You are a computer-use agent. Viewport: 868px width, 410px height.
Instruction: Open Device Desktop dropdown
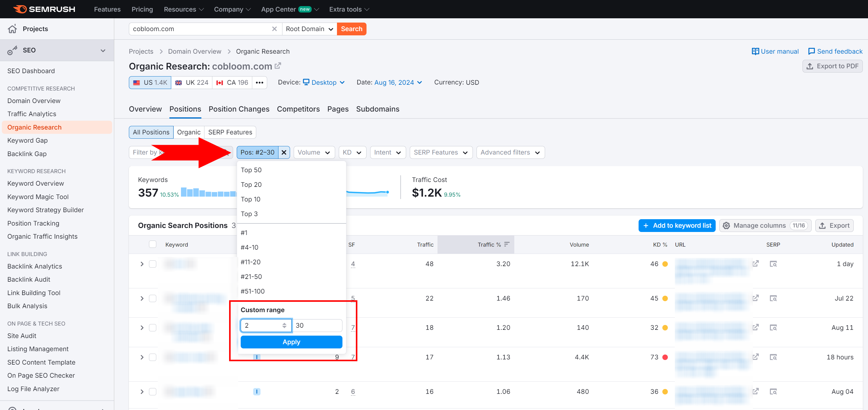pyautogui.click(x=324, y=83)
